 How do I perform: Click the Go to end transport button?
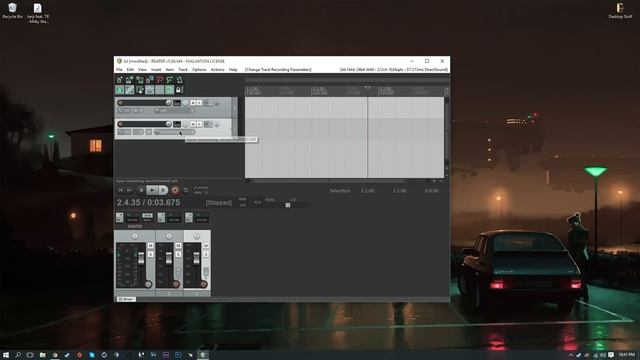[x=129, y=190]
